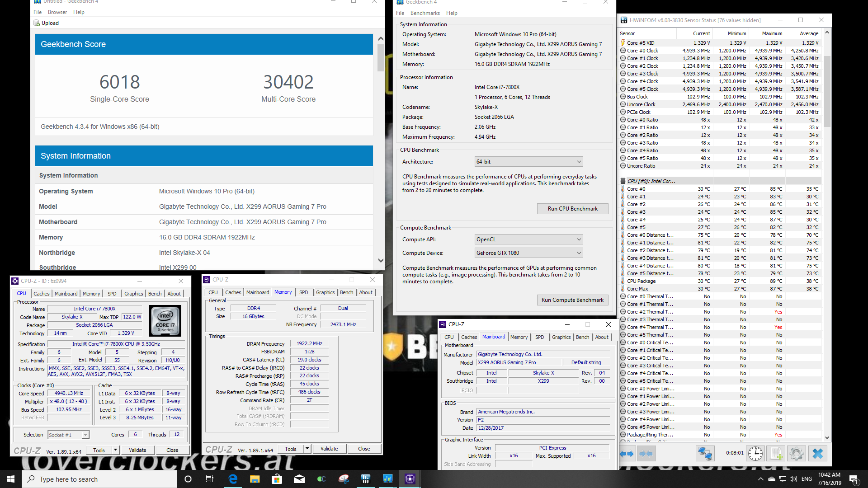This screenshot has height=488, width=868.
Task: Click the Geekbench results vertical scrollbar thumb
Action: point(381,57)
